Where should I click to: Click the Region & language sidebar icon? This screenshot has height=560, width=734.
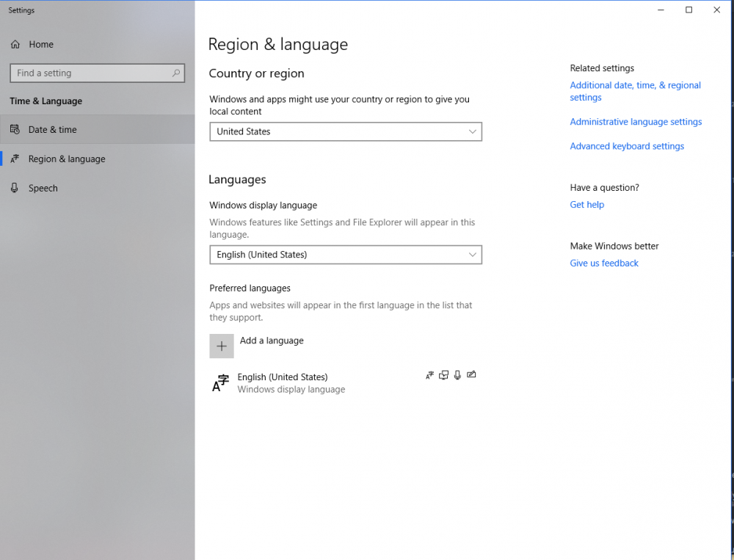tap(15, 159)
